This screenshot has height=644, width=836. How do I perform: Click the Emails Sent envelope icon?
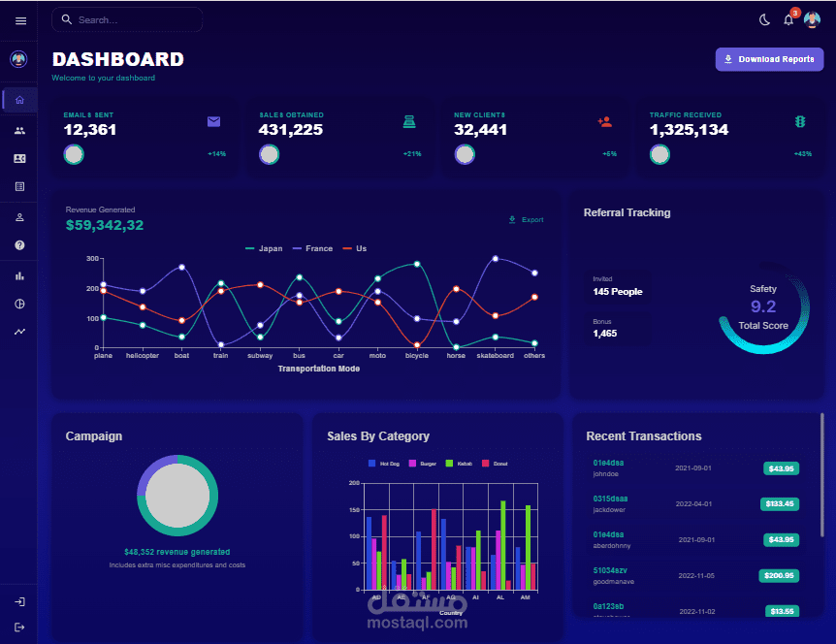pos(213,122)
